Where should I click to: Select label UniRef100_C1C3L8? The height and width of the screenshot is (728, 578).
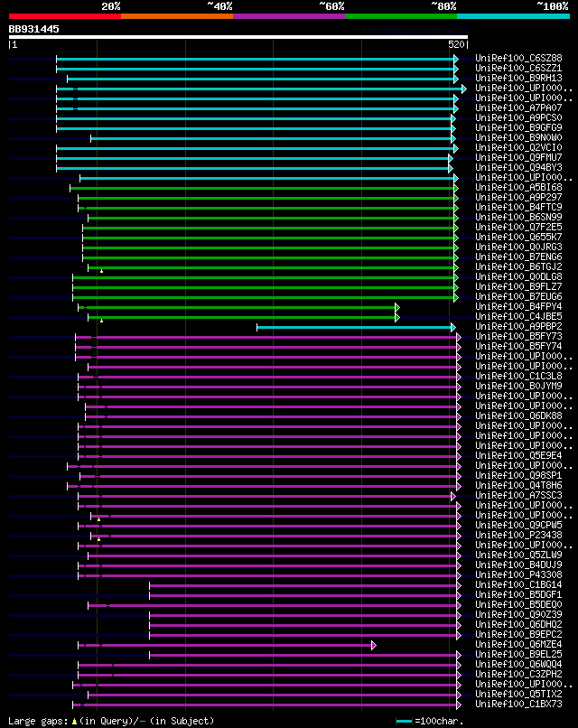518,377
